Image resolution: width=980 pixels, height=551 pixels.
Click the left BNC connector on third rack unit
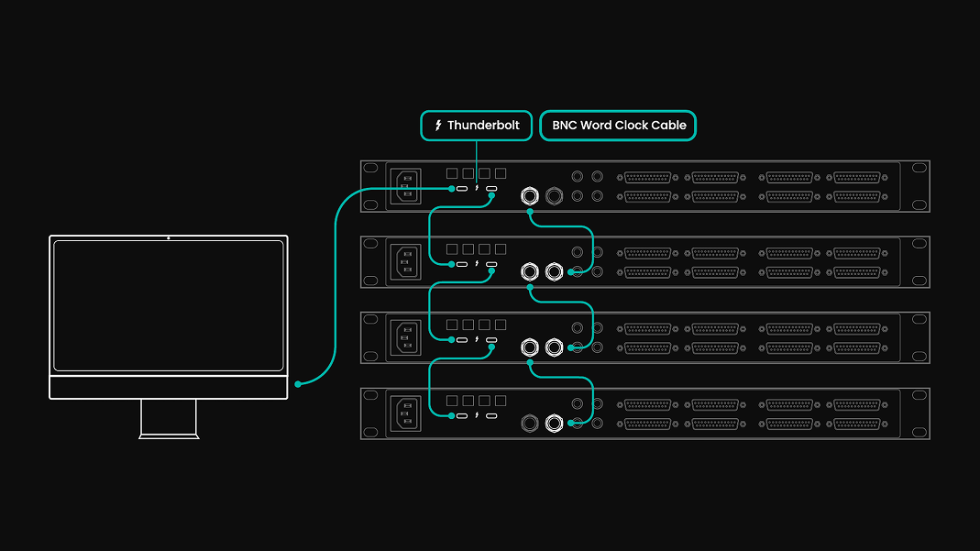click(x=529, y=347)
